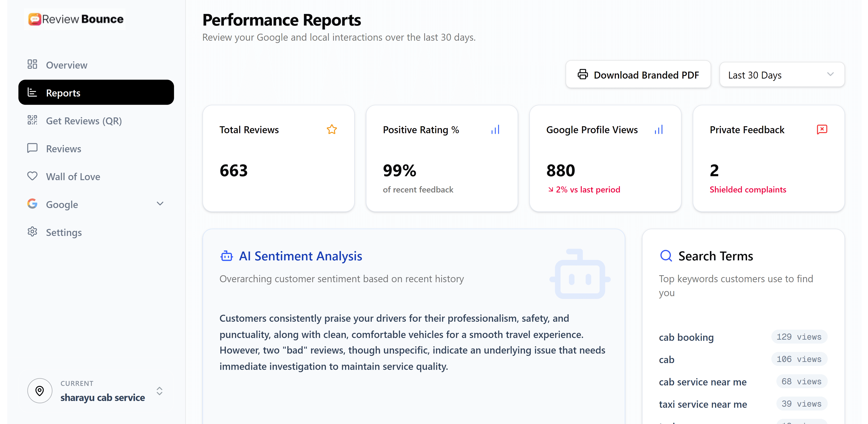The image size is (868, 424).
Task: Click the bar chart icon on Google Profile Views card
Action: click(659, 129)
